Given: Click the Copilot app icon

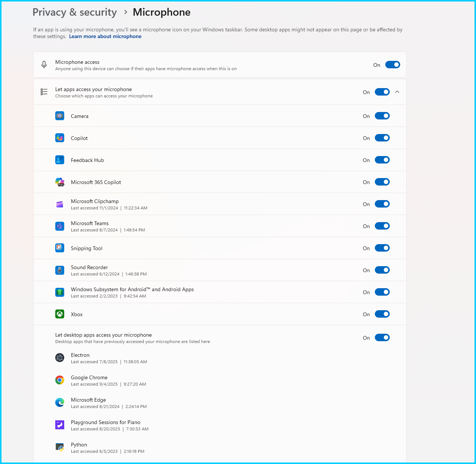Looking at the screenshot, I should coord(60,138).
